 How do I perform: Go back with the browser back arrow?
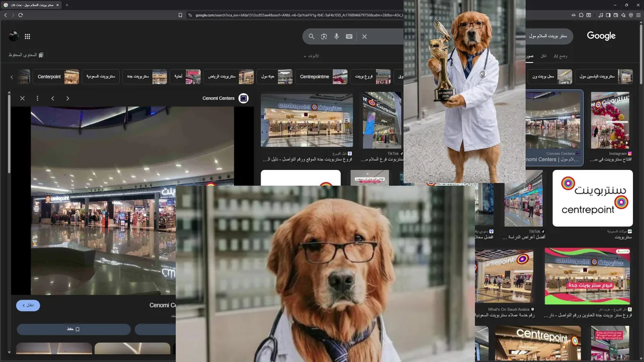(6, 15)
